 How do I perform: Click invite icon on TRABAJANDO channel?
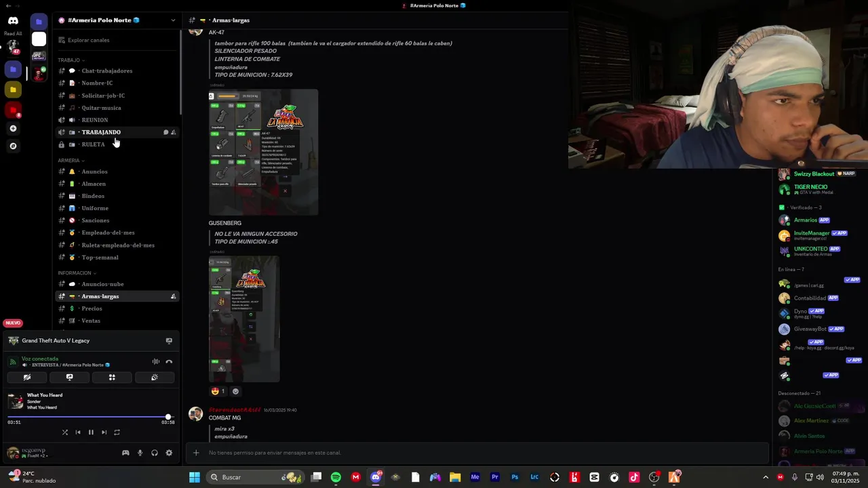[174, 132]
